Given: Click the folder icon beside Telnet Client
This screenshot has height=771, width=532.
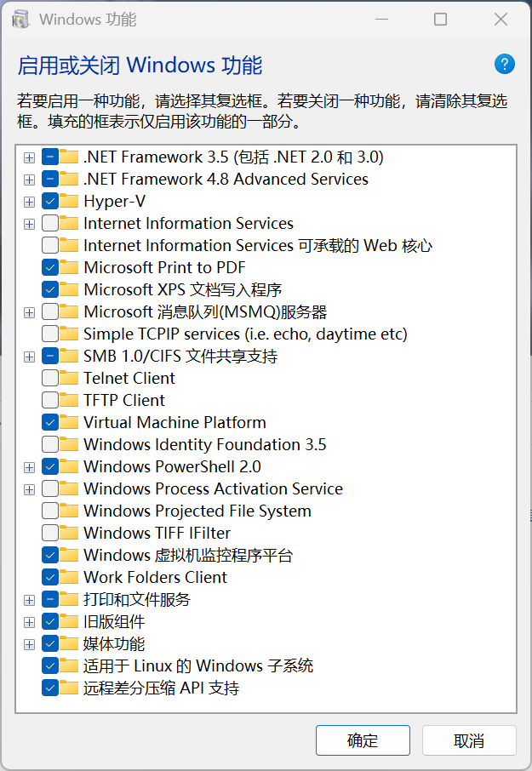Looking at the screenshot, I should (69, 378).
